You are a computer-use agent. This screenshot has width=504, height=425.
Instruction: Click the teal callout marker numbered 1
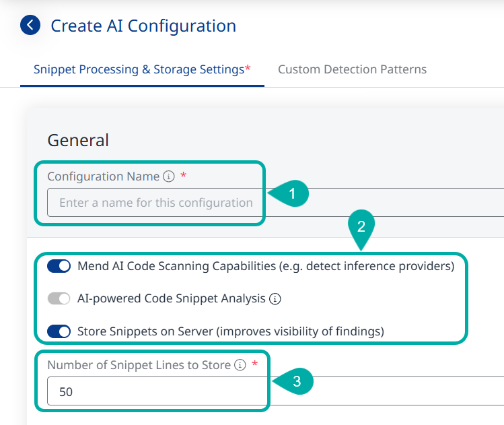[x=291, y=194]
